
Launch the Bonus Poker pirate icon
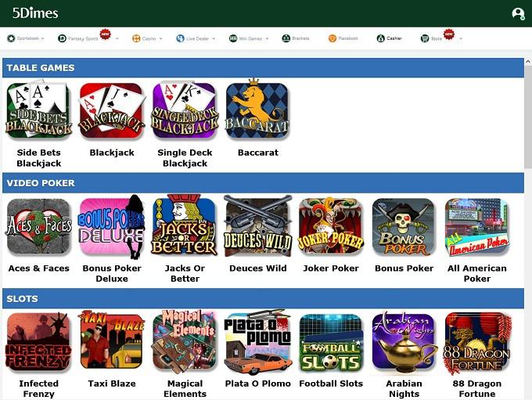point(404,226)
